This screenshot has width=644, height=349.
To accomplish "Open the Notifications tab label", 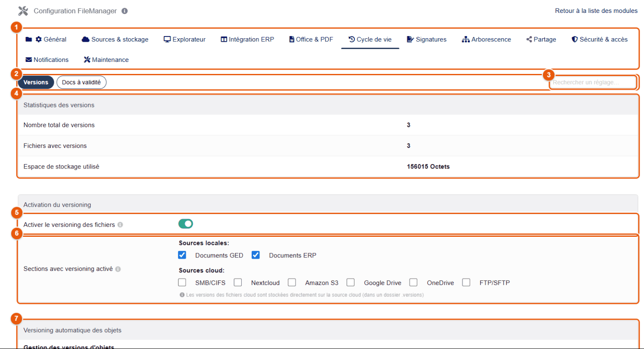I will coord(51,60).
